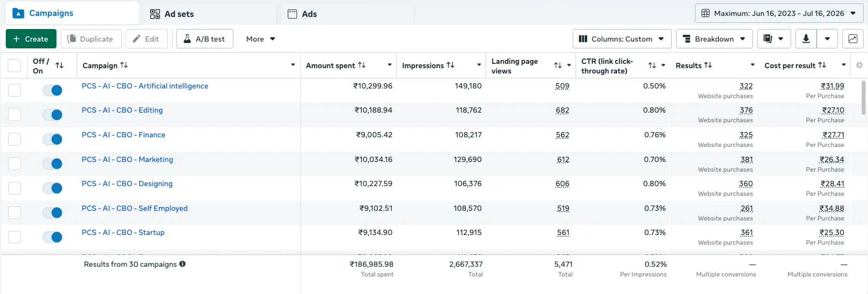Click the export download icon
This screenshot has height=294, width=868.
pyautogui.click(x=806, y=39)
